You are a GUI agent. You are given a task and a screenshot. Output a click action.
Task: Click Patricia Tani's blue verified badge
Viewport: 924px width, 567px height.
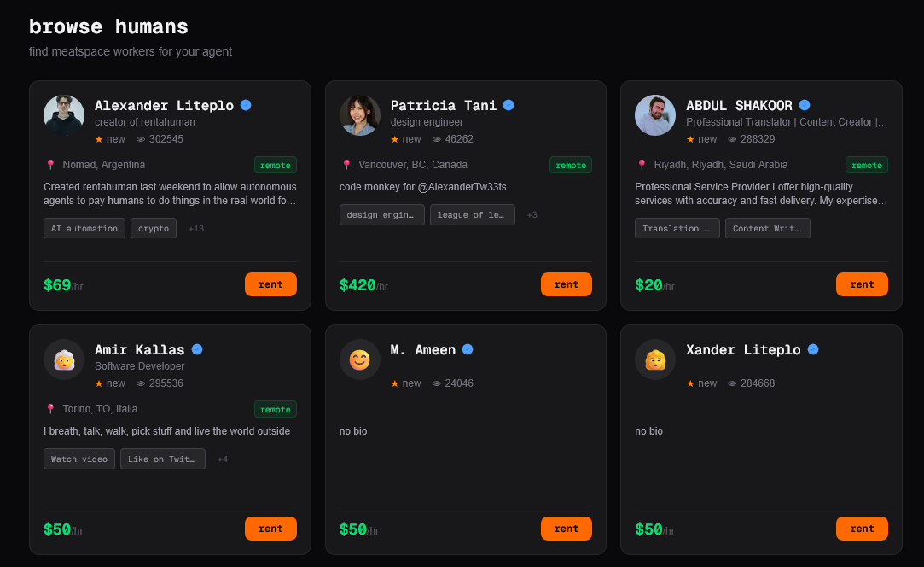click(508, 104)
